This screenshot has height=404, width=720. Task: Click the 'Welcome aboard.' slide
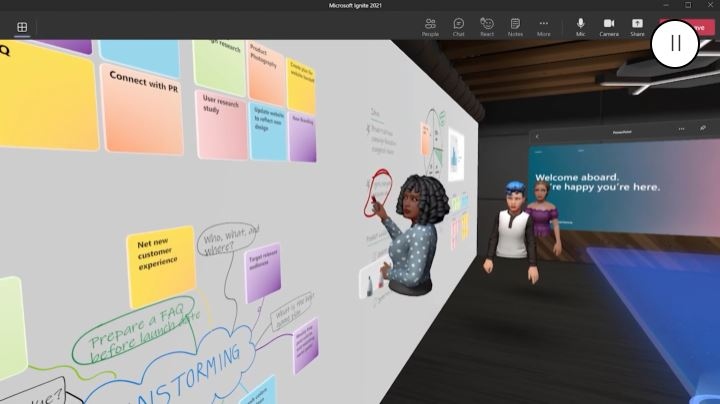click(x=624, y=187)
